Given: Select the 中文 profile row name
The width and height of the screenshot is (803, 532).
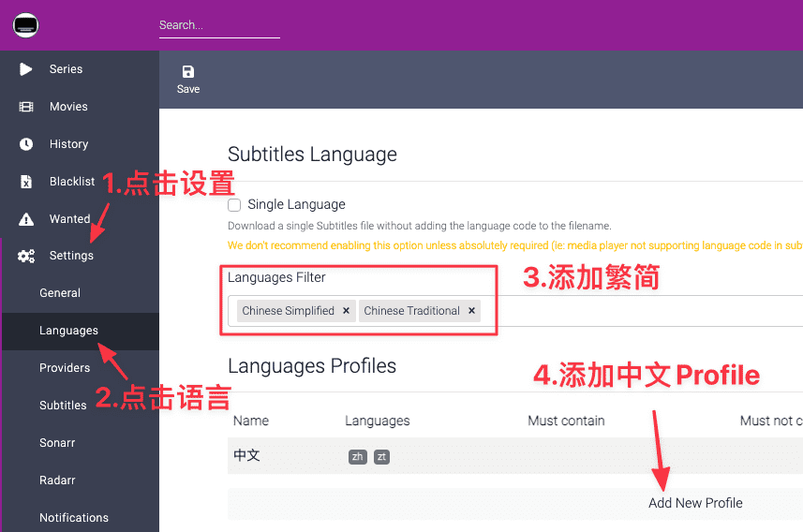Looking at the screenshot, I should coord(246,455).
